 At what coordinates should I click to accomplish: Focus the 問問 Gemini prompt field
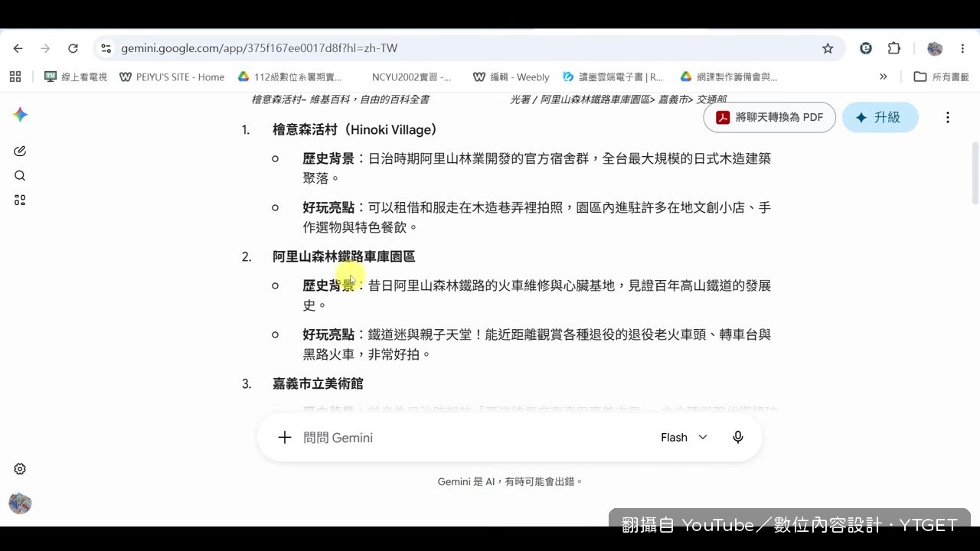pyautogui.click(x=475, y=437)
